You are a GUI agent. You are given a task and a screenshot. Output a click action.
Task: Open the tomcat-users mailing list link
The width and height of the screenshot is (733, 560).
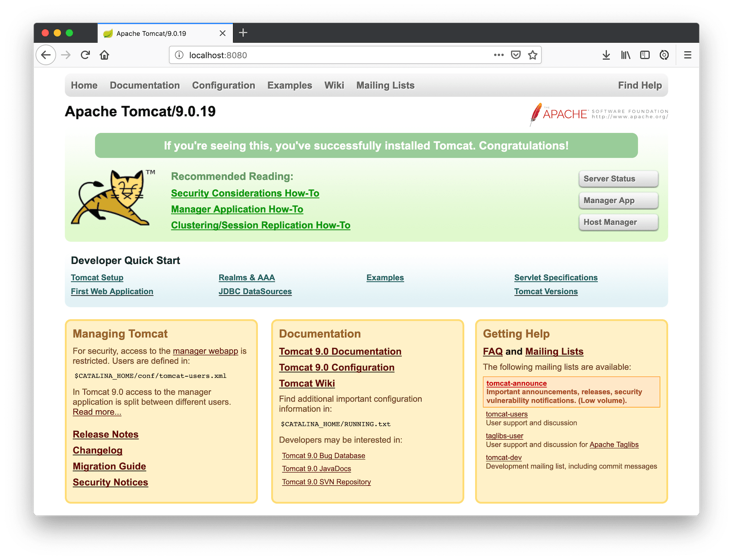[x=507, y=414]
